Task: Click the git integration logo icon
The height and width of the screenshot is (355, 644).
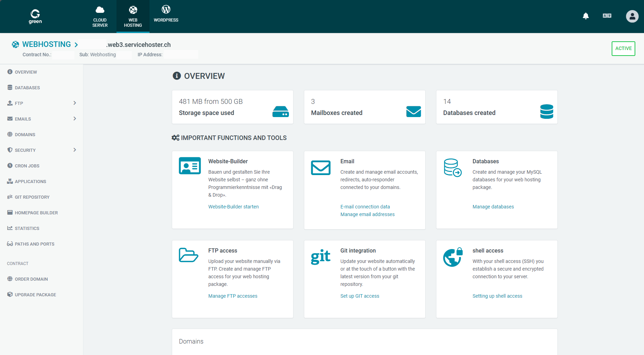Action: [321, 257]
